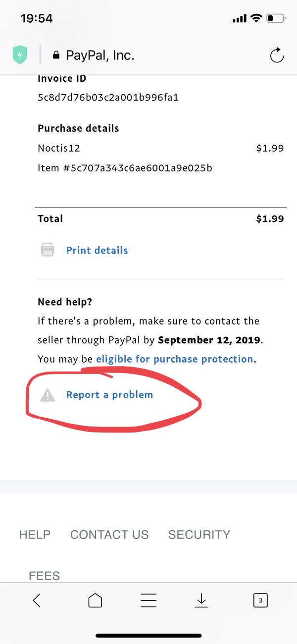Open the CONTACT US footer link

pos(109,535)
